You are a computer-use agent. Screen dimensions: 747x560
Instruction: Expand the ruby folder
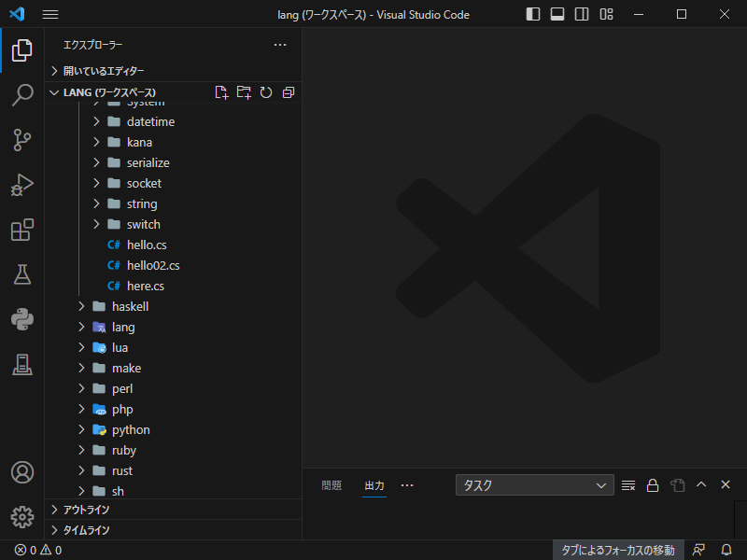[174, 450]
